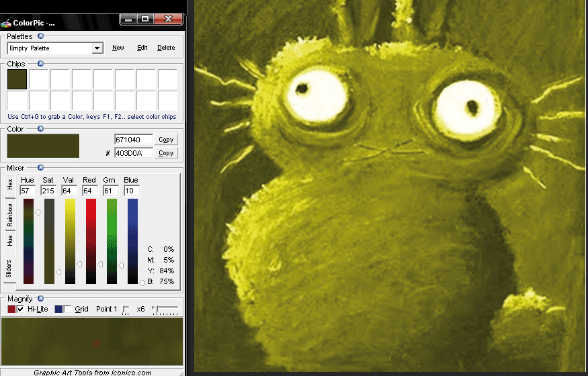This screenshot has height=376, width=588.
Task: Click the Delete palette link
Action: (x=166, y=48)
